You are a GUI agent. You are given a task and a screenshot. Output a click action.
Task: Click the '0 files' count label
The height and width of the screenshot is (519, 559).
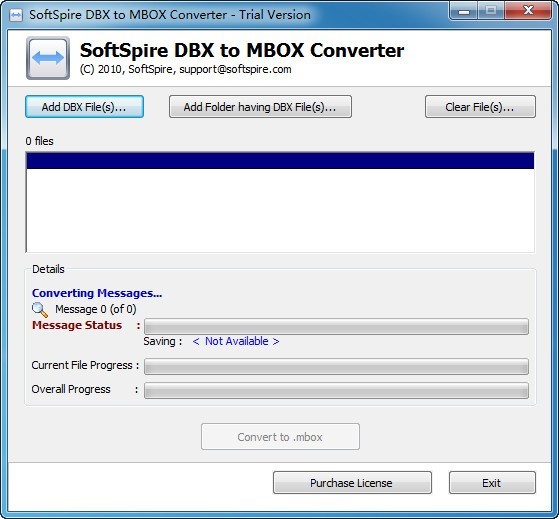[39, 141]
